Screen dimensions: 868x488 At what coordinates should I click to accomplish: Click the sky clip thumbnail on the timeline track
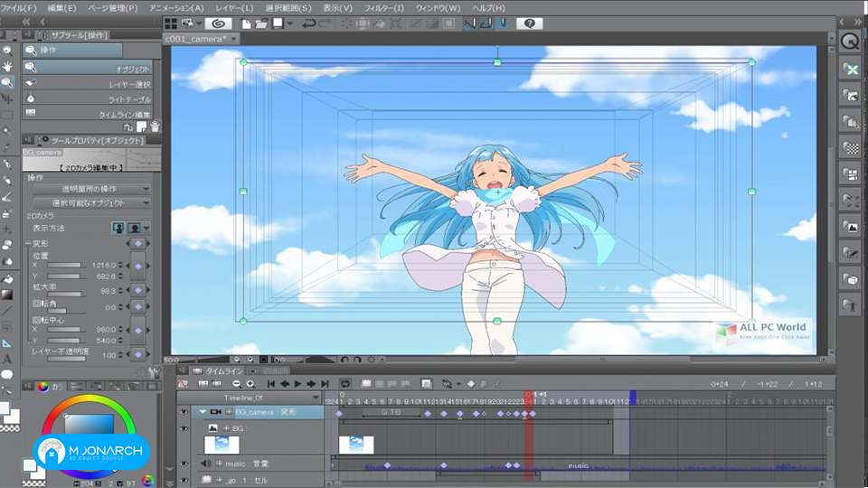pyautogui.click(x=356, y=445)
